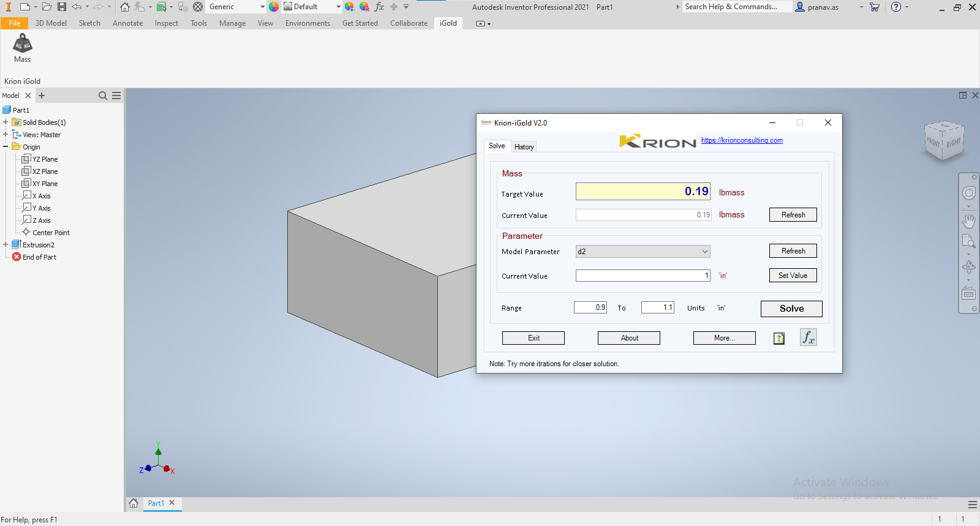Expand the View: Master node
Screen dimensions: 980x526
(6, 134)
